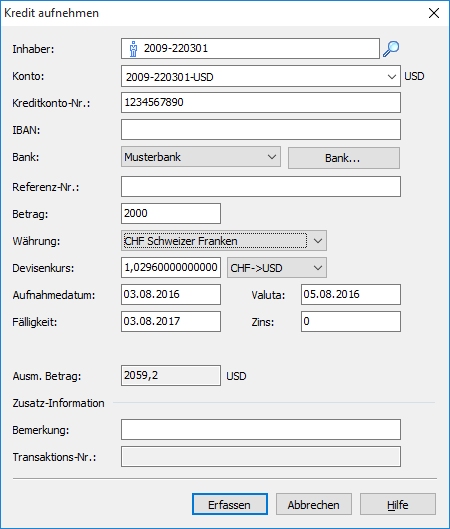
Task: Open the Inhaber search magnifier icon
Action: [x=391, y=49]
